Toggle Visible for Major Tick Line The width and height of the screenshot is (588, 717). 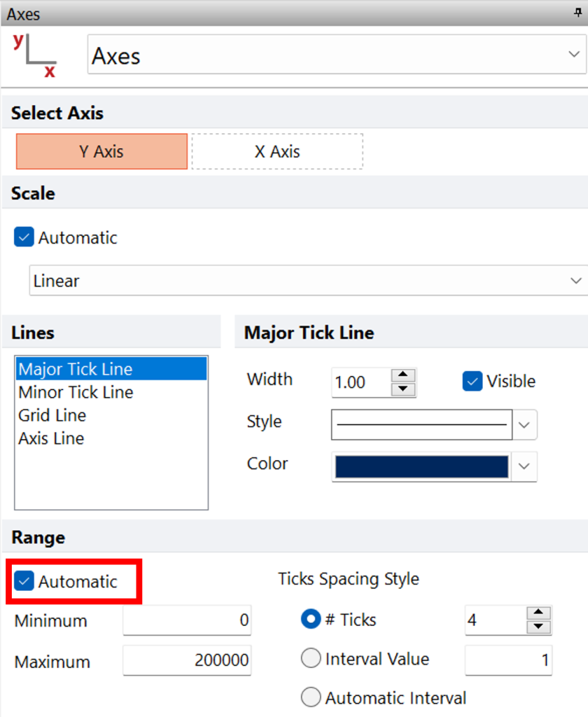coord(472,381)
